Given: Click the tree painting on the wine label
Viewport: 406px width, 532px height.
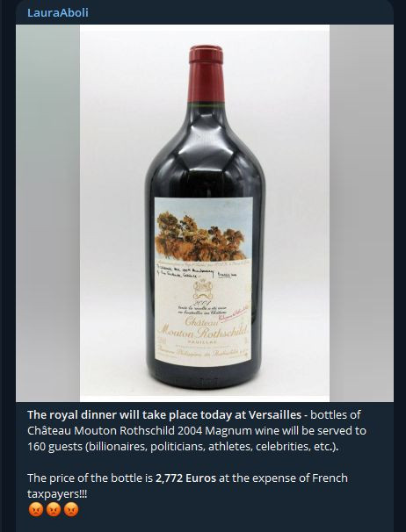Looking at the screenshot, I should point(200,236).
